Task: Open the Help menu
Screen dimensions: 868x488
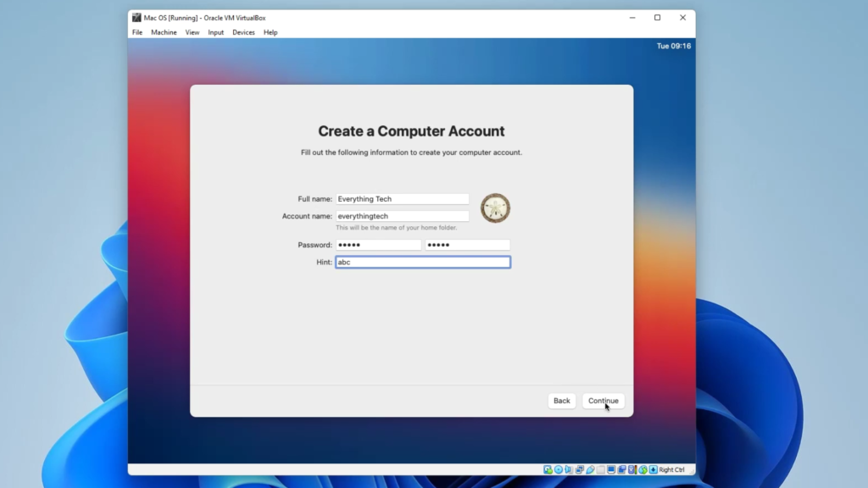Action: click(x=270, y=32)
